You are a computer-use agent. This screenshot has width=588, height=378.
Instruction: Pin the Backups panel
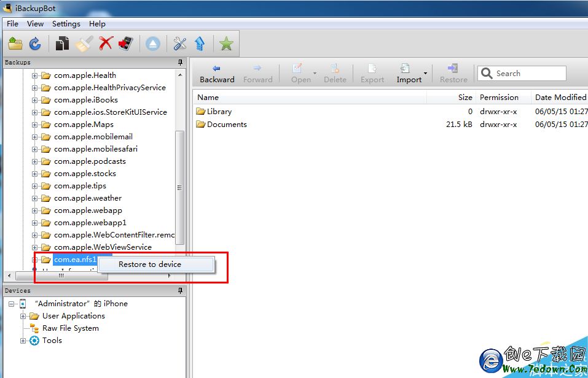[180, 63]
